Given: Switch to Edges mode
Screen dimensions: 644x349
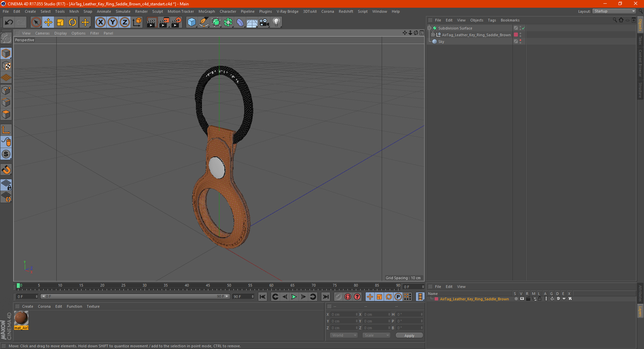Looking at the screenshot, I should tap(6, 102).
